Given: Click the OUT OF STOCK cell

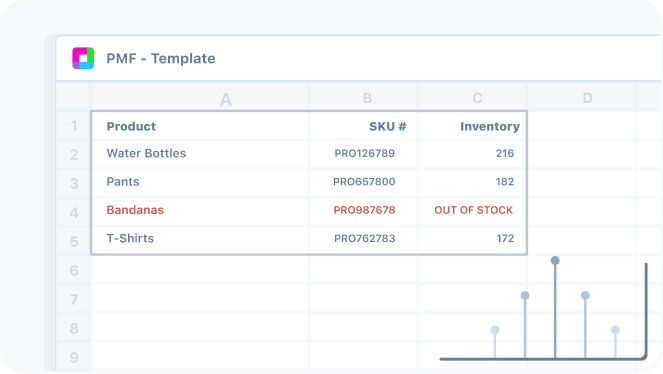Looking at the screenshot, I should pos(472,210).
